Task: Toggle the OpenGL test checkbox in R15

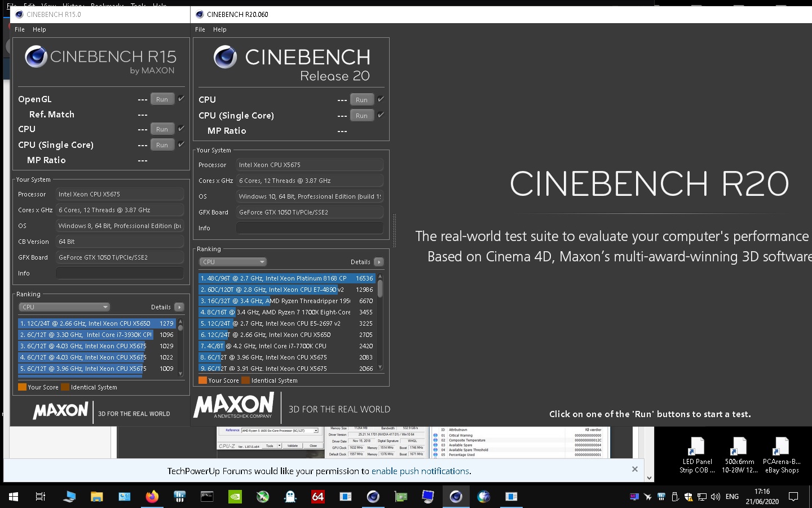Action: click(182, 99)
